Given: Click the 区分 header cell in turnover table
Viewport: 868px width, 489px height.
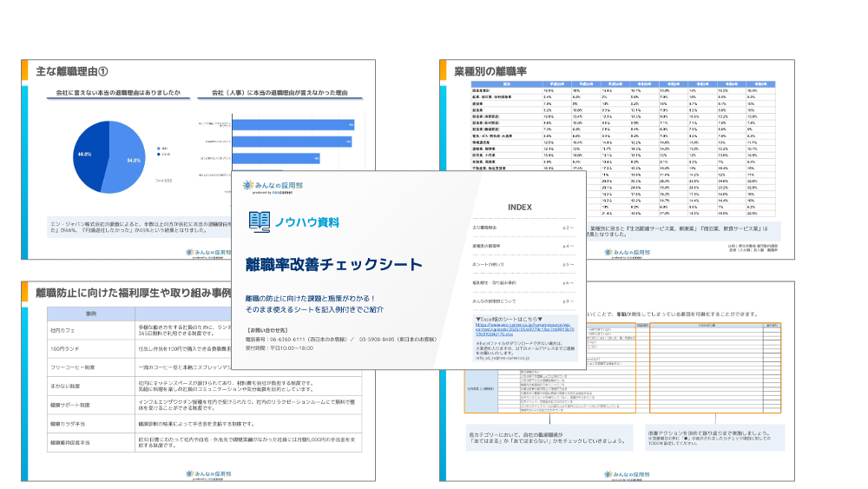Looking at the screenshot, I should [507, 84].
